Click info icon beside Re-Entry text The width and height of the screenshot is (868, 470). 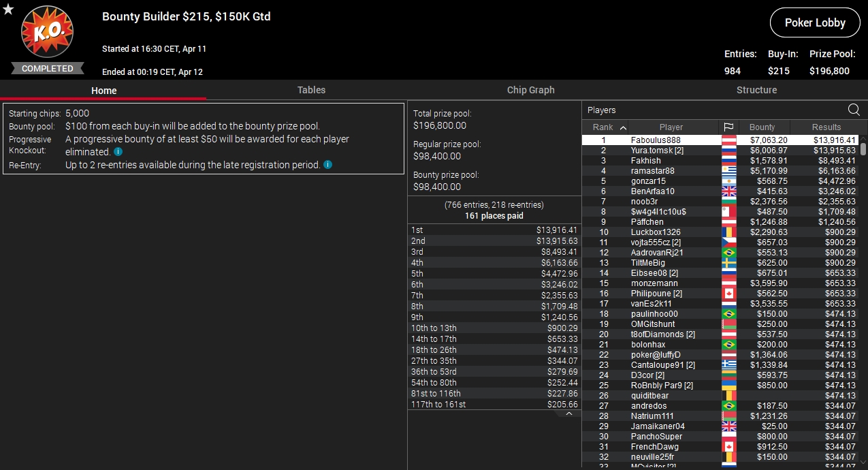pyautogui.click(x=328, y=165)
